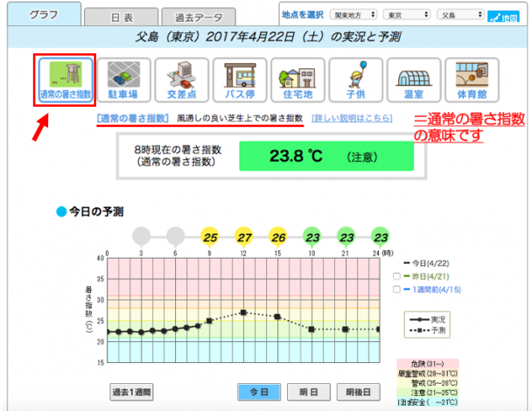Screen dimensions: 532x411
Task: Click the green 23.8 ℃ (注意) display
Action: (x=326, y=156)
